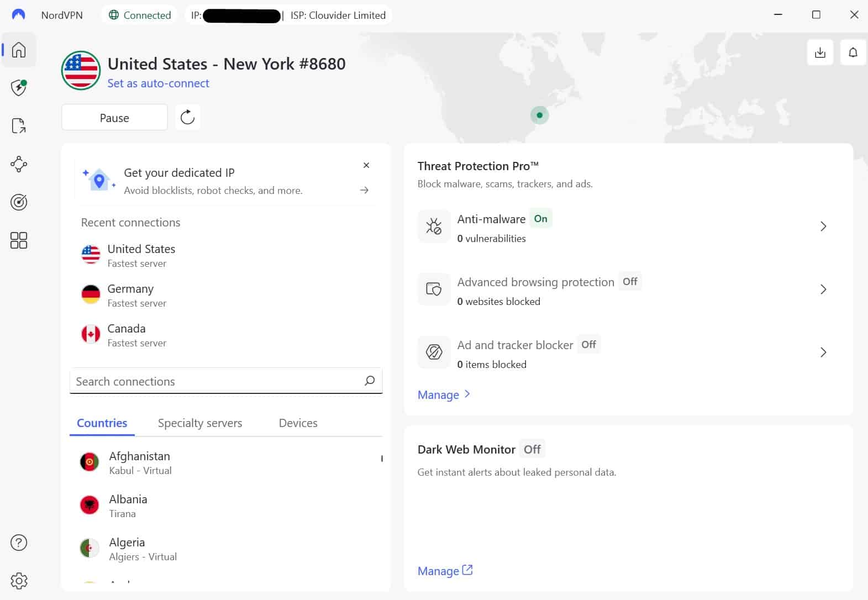This screenshot has width=868, height=600.
Task: Switch to the Specialty servers tab
Action: [200, 423]
